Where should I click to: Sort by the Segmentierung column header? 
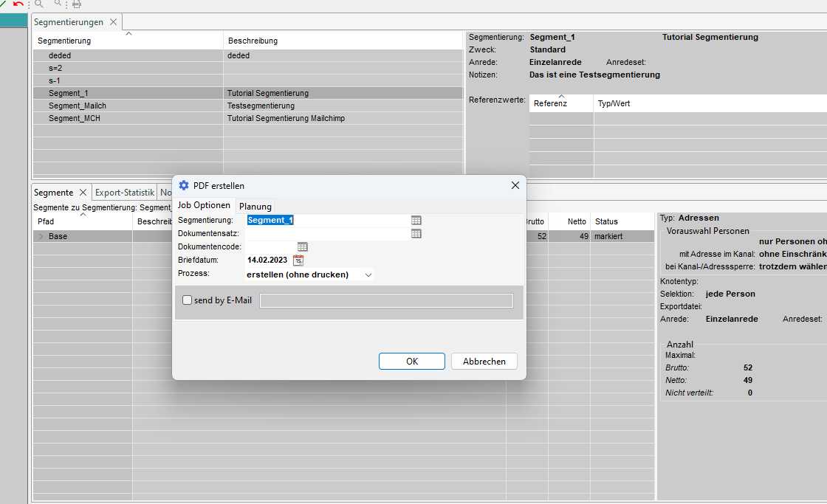tap(64, 41)
